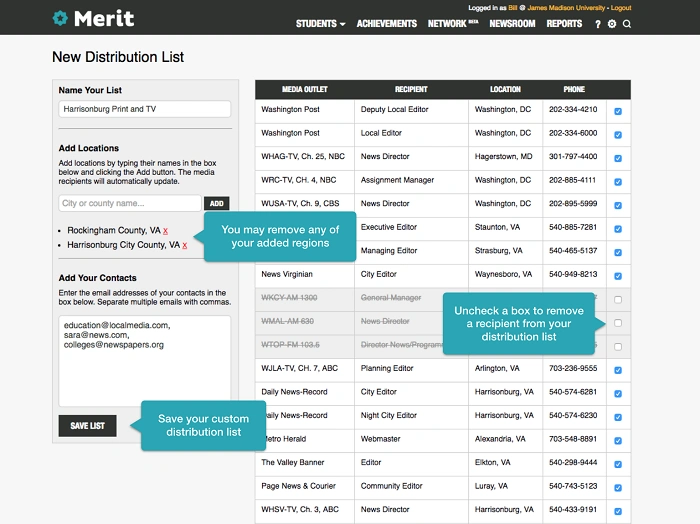Click the phone number 703-548-8891
The height and width of the screenshot is (524, 700).
[x=573, y=439]
